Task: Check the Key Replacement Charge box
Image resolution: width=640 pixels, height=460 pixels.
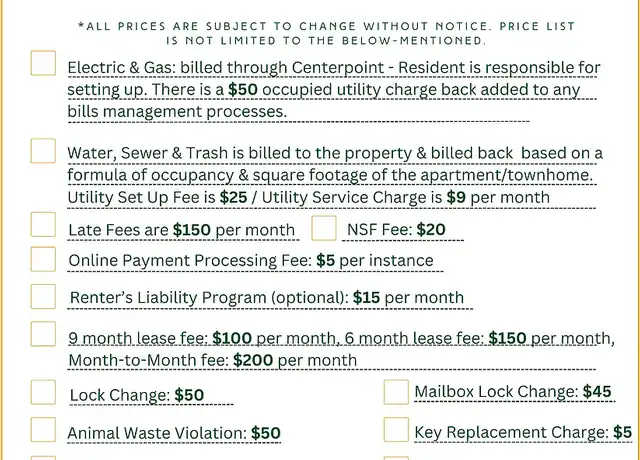Action: pyautogui.click(x=396, y=429)
